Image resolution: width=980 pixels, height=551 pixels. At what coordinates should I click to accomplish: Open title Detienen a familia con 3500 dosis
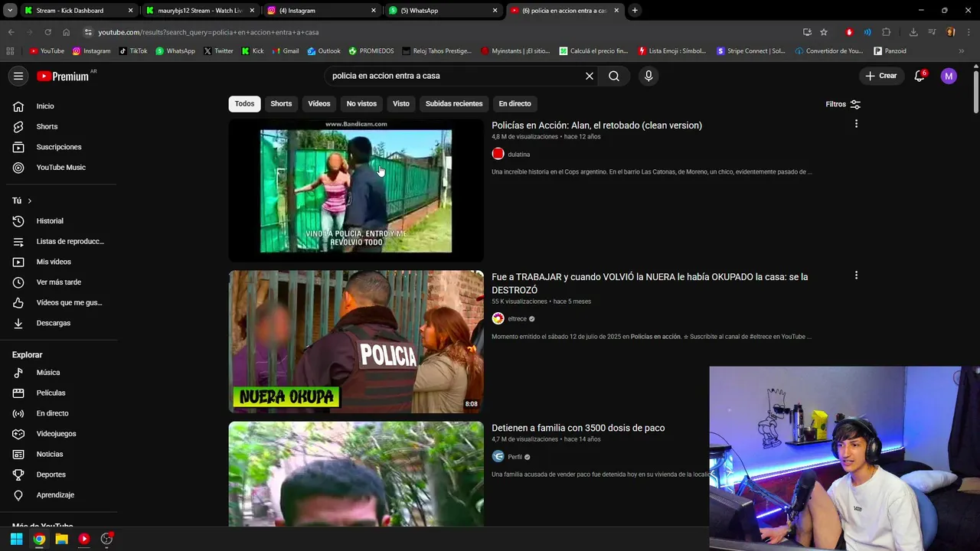click(578, 428)
